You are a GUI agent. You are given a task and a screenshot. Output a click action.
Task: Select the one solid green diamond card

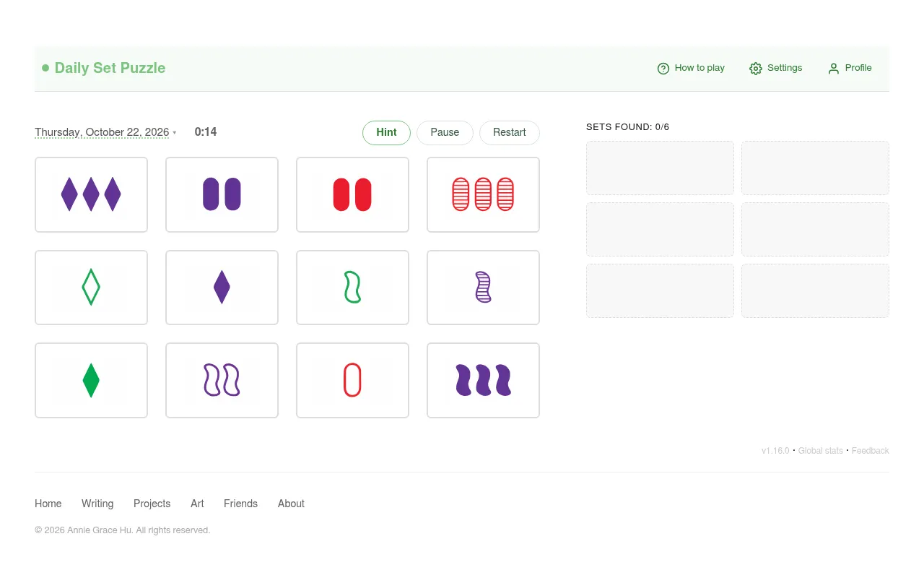pos(91,380)
